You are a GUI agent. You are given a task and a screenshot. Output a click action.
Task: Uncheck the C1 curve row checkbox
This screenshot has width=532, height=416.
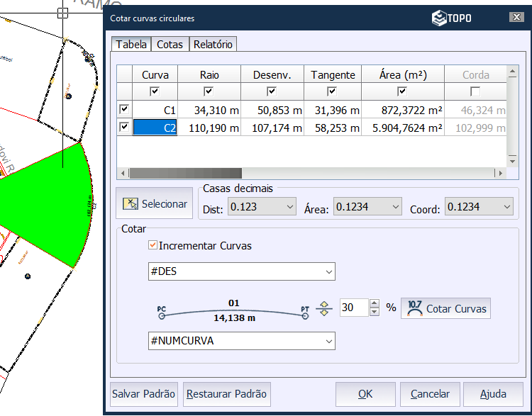tap(124, 109)
